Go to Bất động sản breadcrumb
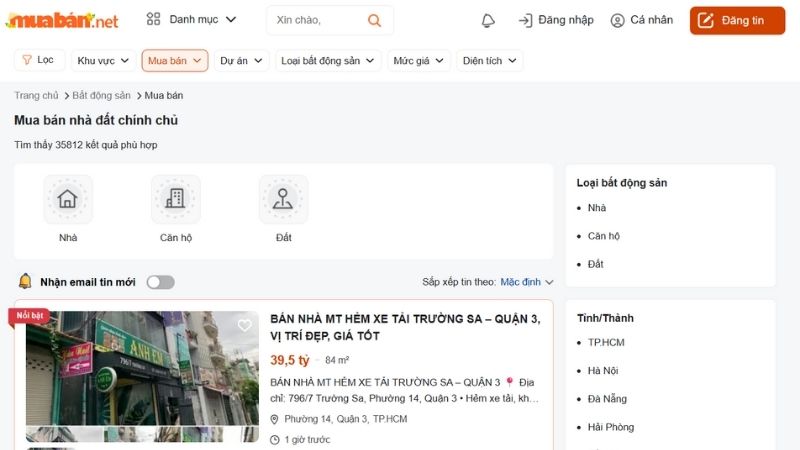The width and height of the screenshot is (800, 450). pyautogui.click(x=101, y=95)
